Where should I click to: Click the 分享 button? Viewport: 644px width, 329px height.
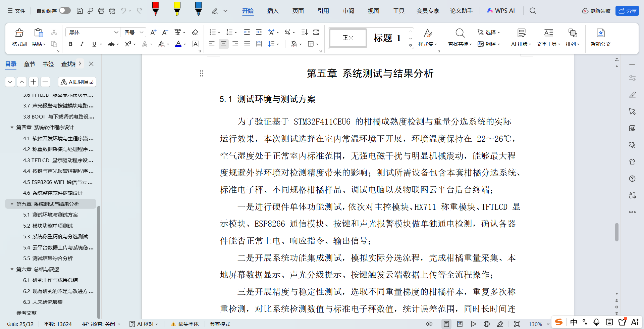tap(627, 11)
